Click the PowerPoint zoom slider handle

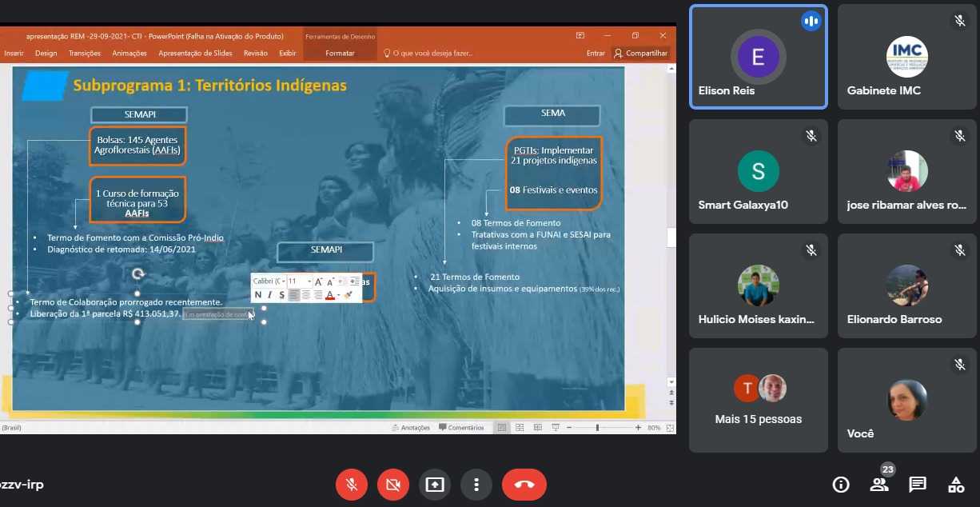coord(597,428)
